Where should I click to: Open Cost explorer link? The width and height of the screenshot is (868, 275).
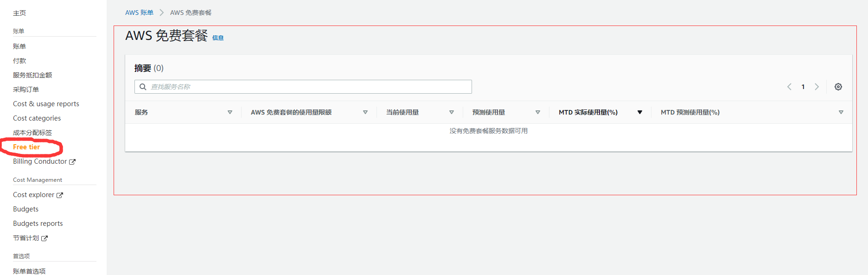[33, 195]
